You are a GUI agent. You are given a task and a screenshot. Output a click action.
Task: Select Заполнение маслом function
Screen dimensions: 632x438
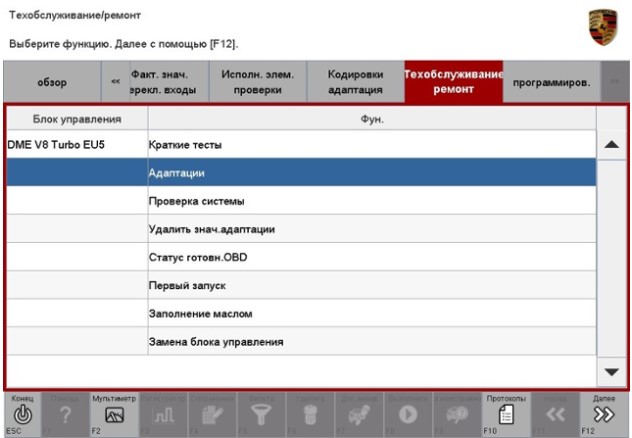(x=370, y=313)
